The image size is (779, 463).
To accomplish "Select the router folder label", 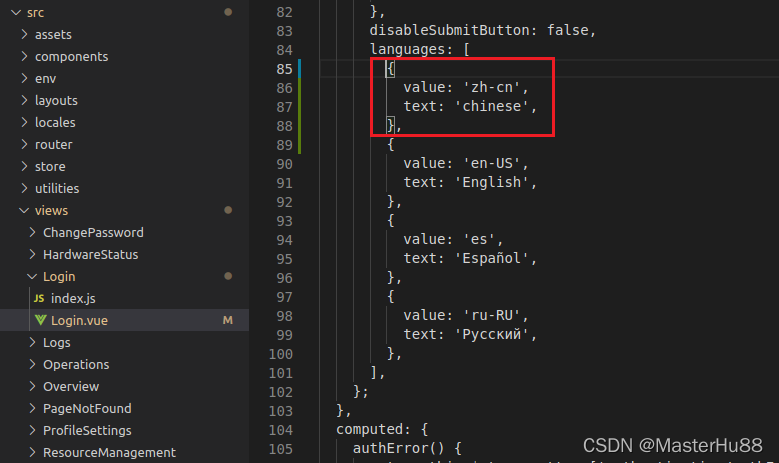I will tap(54, 145).
